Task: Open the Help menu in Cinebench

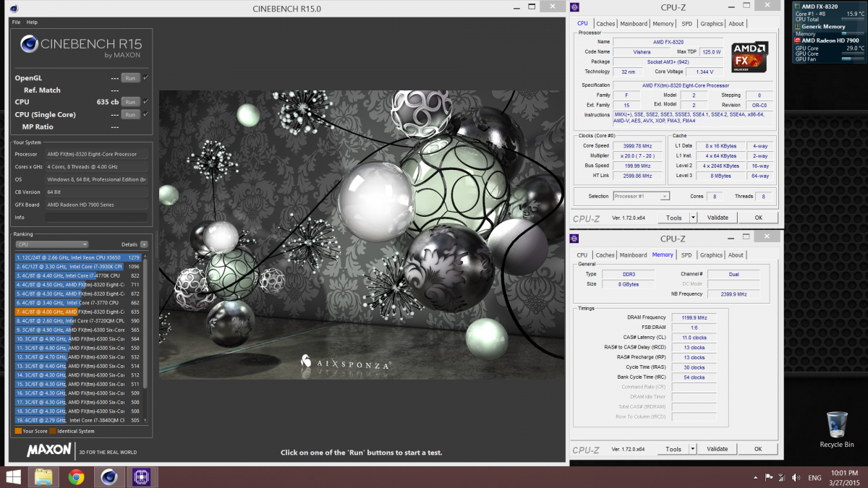Action: [x=32, y=22]
